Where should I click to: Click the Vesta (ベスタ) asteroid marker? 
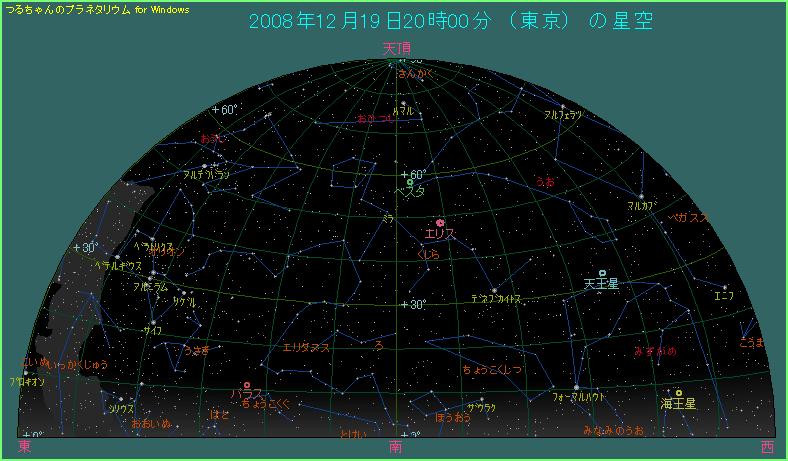[410, 183]
